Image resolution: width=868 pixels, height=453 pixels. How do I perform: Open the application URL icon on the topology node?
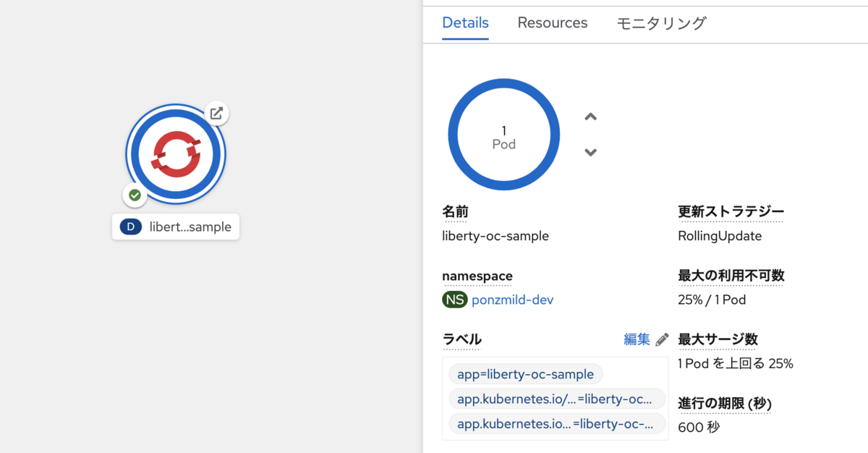point(216,113)
